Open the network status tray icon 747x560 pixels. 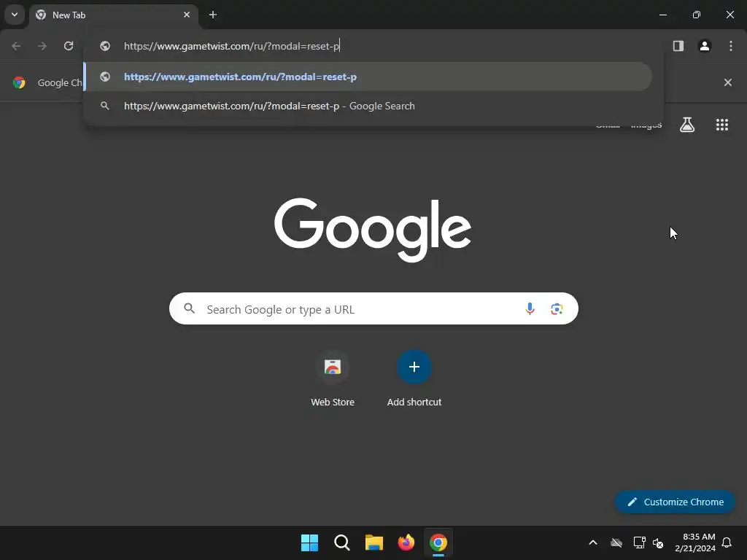[x=639, y=542]
